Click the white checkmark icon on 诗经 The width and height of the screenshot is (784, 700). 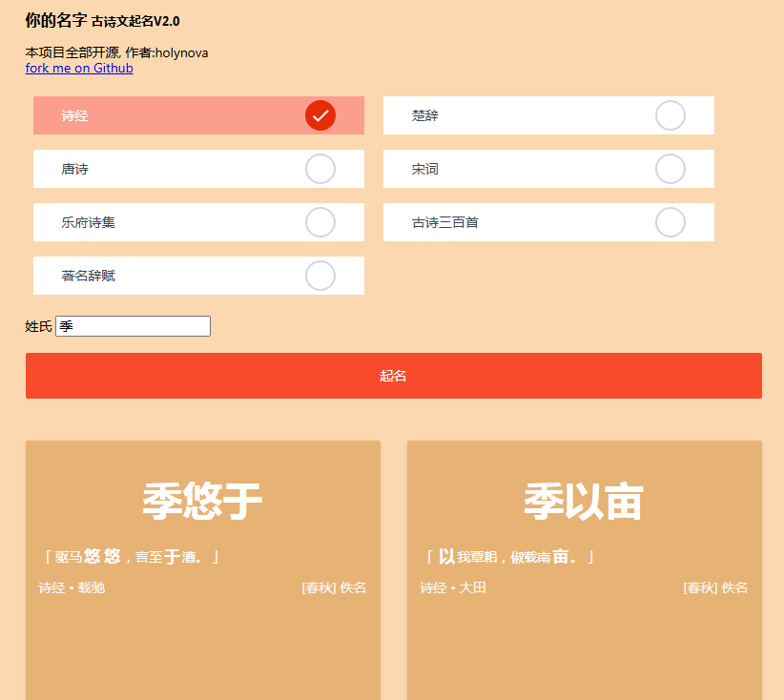[320, 115]
